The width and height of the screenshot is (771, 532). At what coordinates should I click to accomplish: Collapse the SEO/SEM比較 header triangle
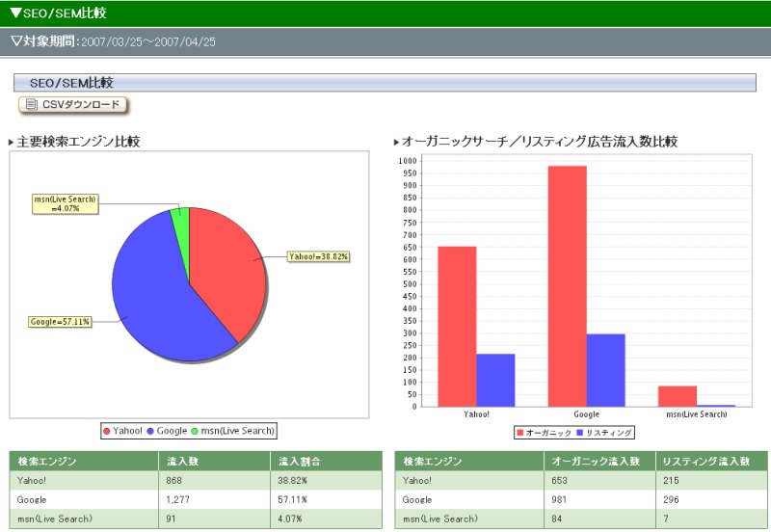(15, 13)
